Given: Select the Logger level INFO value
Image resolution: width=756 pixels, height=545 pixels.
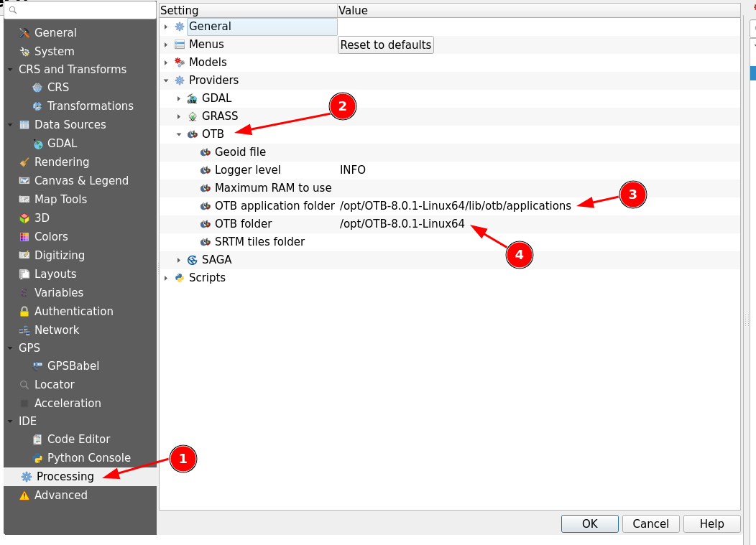Looking at the screenshot, I should pyautogui.click(x=352, y=170).
